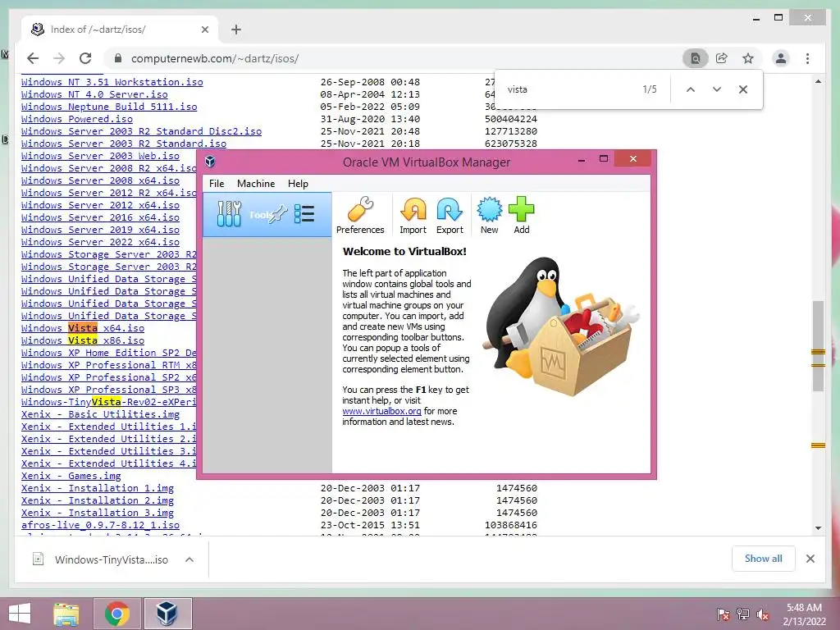Click Windows-TinyVista-Rev02 link

pyautogui.click(x=109, y=402)
